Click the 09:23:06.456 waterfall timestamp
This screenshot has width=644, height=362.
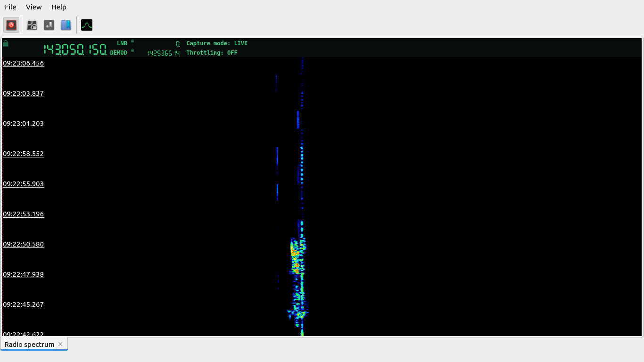tap(23, 63)
